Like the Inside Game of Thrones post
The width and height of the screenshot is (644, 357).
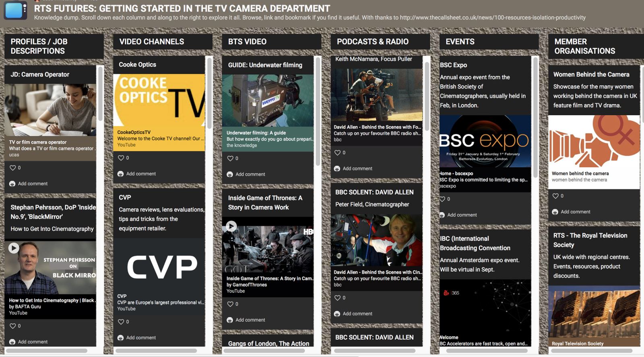tap(230, 304)
